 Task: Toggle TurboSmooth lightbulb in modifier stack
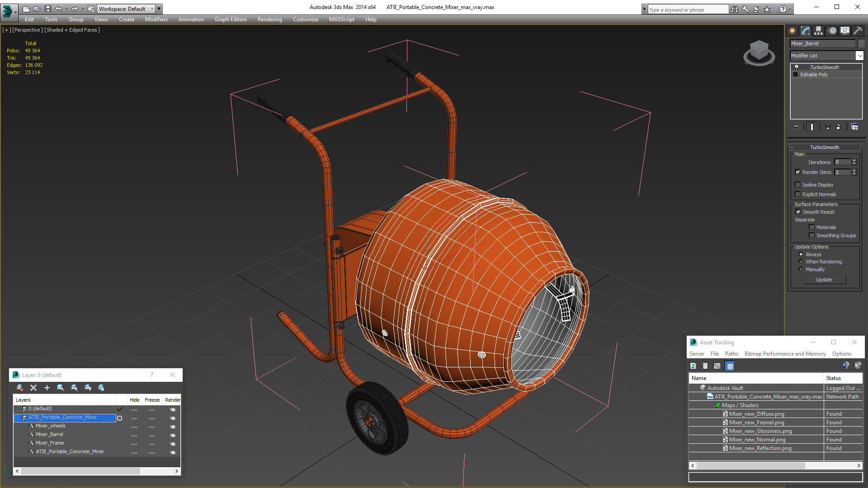coord(797,67)
